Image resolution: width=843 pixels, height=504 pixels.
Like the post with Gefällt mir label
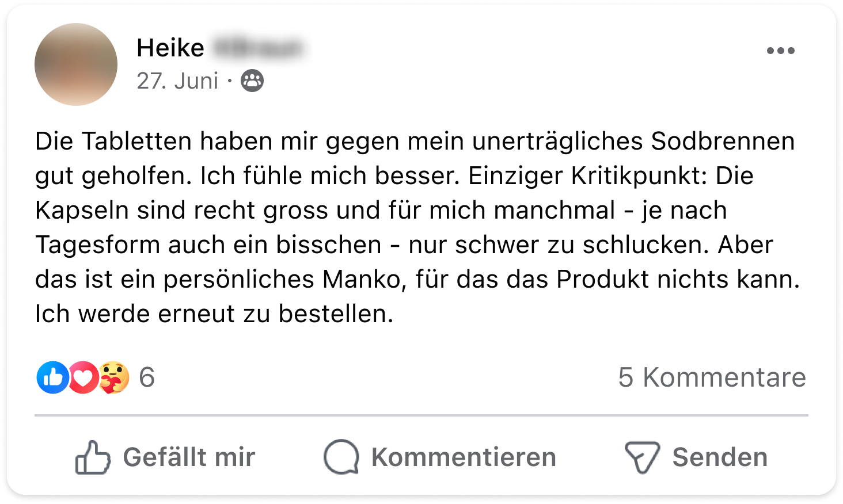(x=189, y=457)
